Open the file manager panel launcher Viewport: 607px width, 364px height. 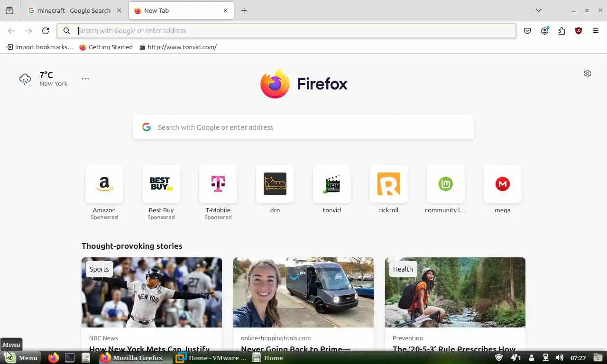click(x=86, y=358)
